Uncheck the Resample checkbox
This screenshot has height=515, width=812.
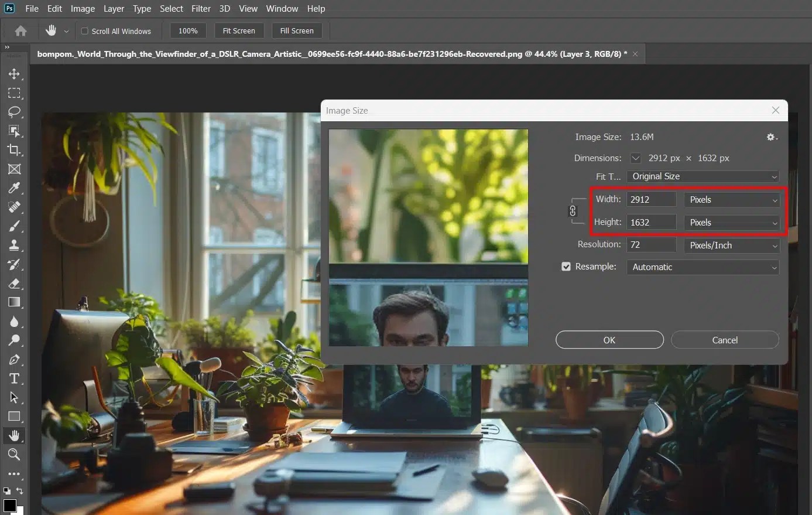pos(566,267)
